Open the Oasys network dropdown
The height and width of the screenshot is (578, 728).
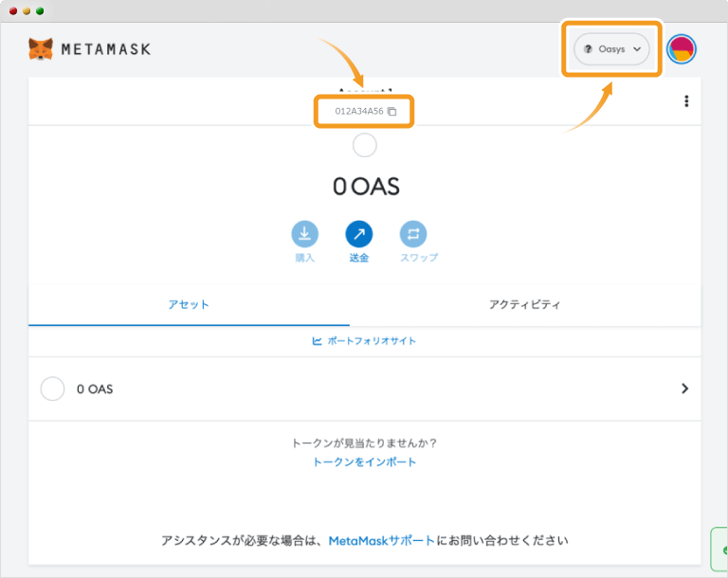(611, 48)
